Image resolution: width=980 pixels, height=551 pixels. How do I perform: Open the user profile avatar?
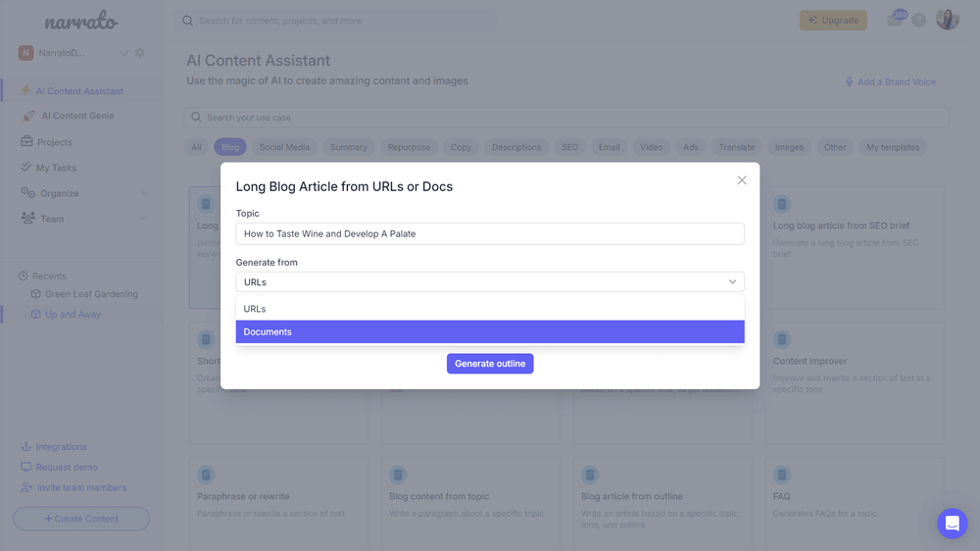[x=948, y=20]
